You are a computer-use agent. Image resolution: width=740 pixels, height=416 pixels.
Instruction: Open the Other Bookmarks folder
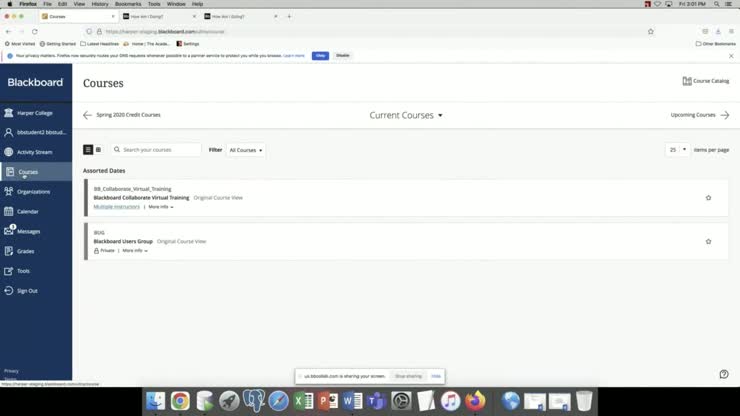(715, 44)
